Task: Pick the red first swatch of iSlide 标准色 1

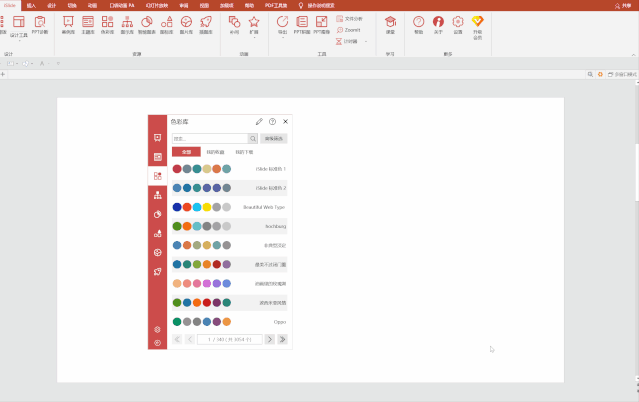Action: click(177, 169)
